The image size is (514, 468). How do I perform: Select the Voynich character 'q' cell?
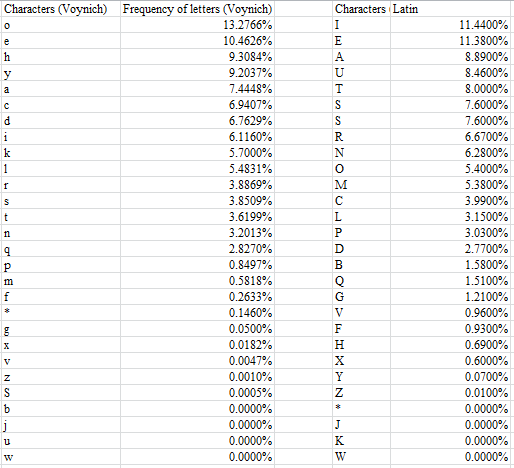click(x=61, y=249)
